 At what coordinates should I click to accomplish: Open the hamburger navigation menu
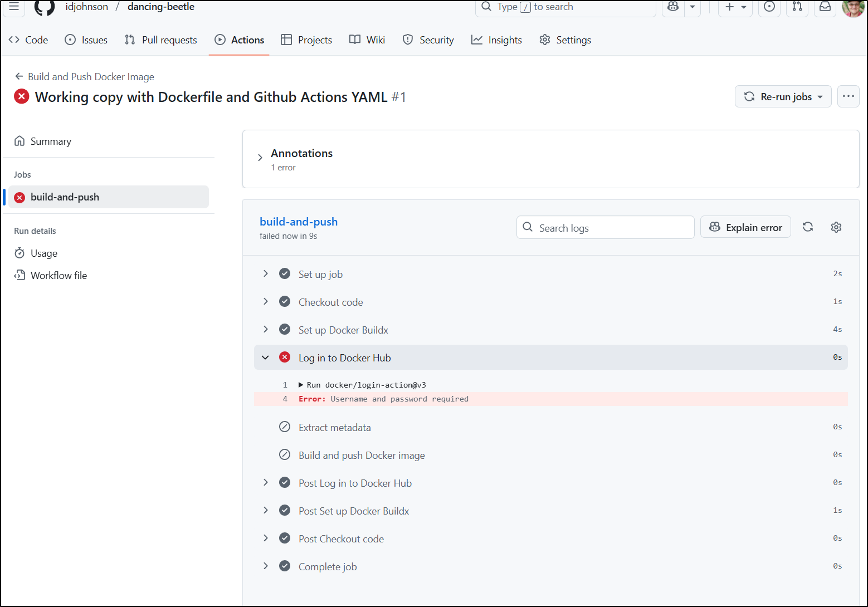coord(14,7)
